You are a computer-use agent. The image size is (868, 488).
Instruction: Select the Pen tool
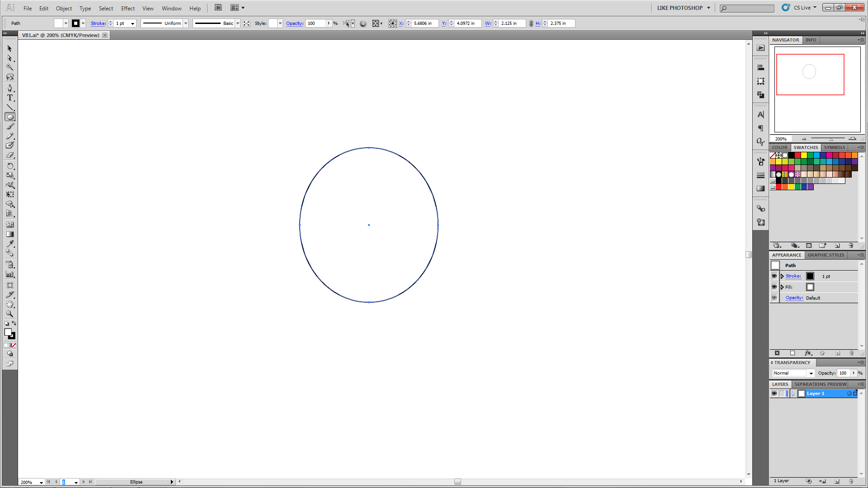click(x=10, y=88)
